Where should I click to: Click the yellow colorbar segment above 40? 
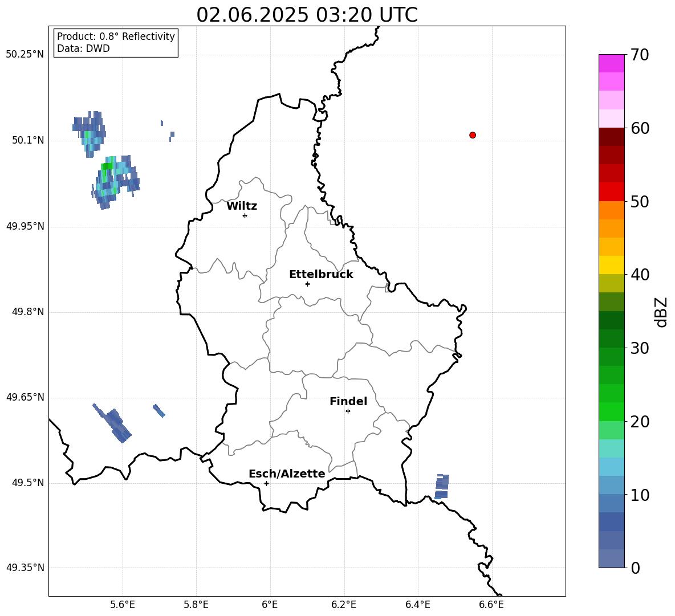[611, 265]
